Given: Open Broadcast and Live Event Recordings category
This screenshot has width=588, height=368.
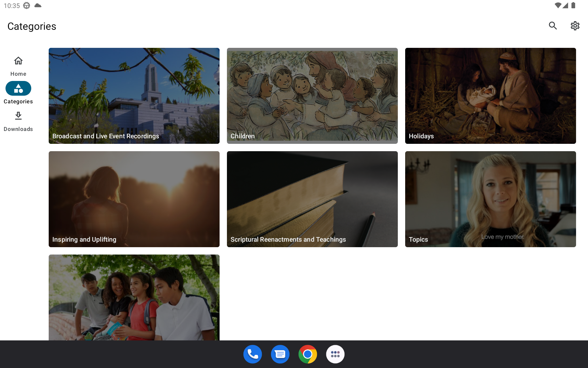Looking at the screenshot, I should (134, 96).
